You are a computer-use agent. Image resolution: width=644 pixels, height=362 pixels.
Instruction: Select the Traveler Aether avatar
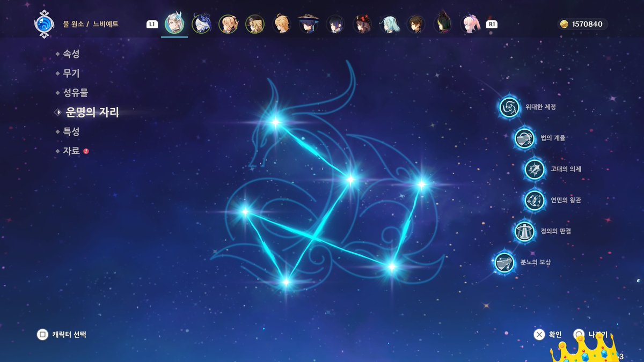tap(282, 24)
